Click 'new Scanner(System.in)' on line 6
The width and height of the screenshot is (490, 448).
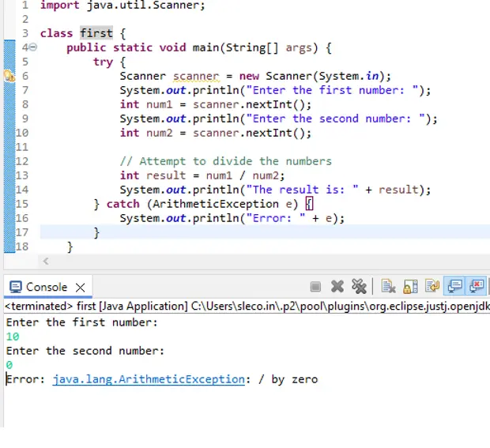pos(312,76)
